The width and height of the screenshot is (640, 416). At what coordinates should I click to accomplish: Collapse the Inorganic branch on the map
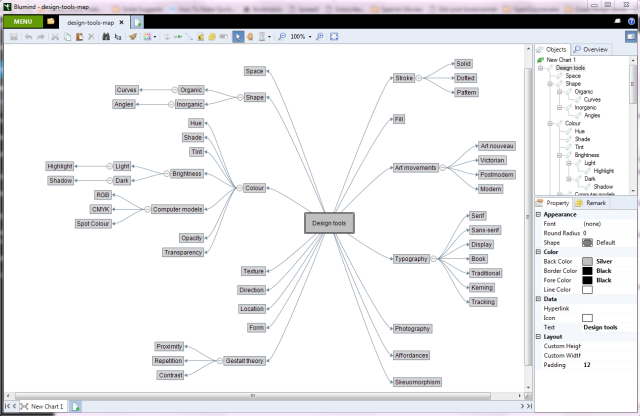(x=171, y=104)
